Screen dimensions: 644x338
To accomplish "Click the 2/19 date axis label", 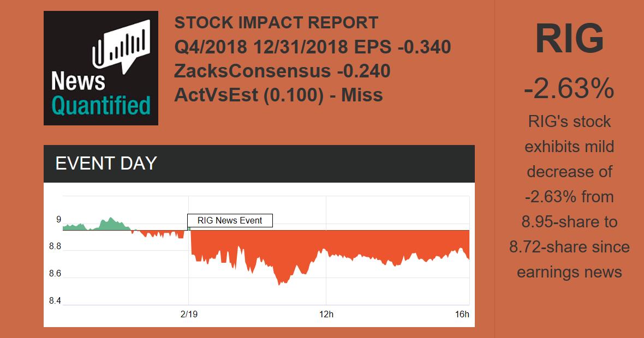I will [x=188, y=314].
